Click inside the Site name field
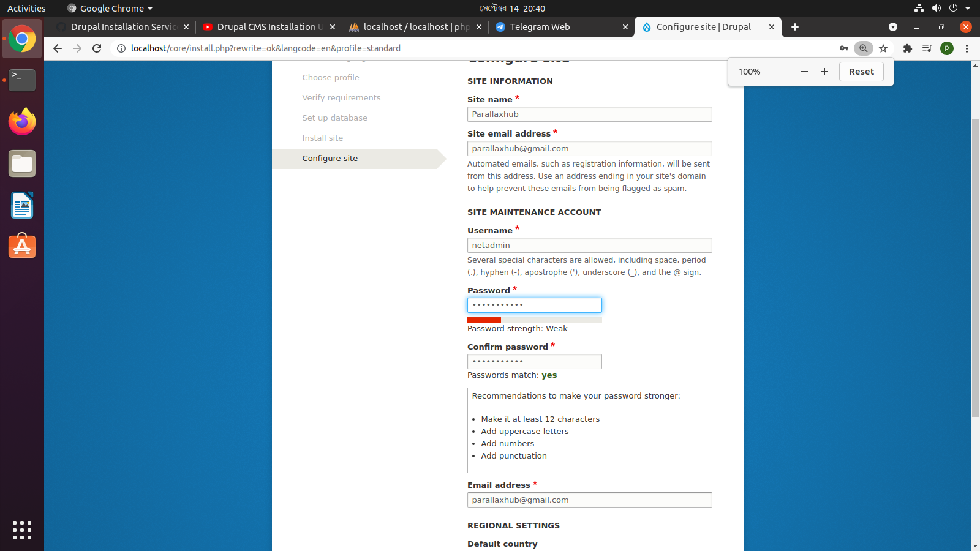 point(589,114)
